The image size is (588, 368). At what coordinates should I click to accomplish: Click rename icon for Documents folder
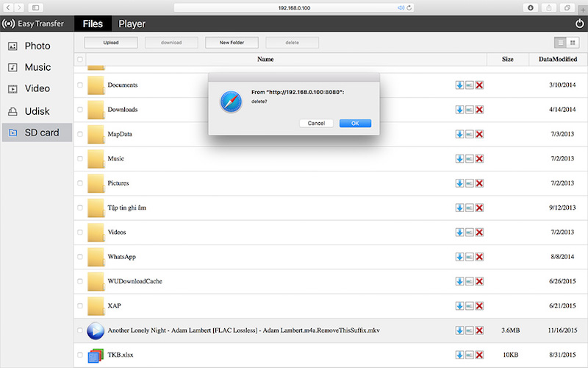coord(470,85)
